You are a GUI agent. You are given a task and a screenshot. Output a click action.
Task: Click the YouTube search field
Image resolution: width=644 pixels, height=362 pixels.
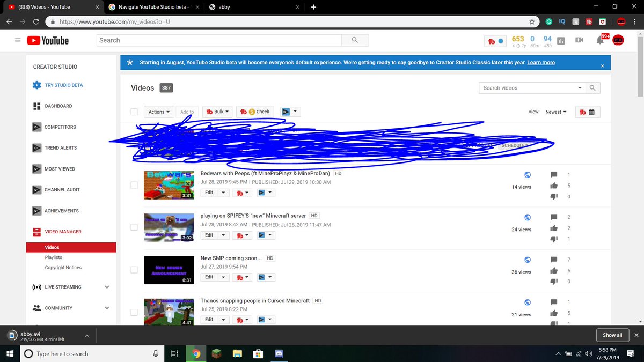click(x=219, y=40)
